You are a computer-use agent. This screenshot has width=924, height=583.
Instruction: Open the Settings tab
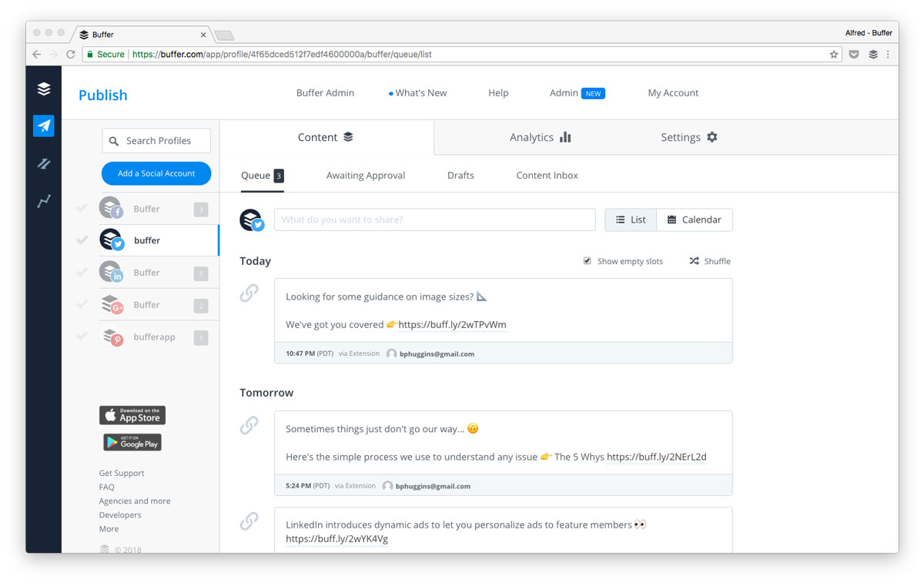[689, 137]
